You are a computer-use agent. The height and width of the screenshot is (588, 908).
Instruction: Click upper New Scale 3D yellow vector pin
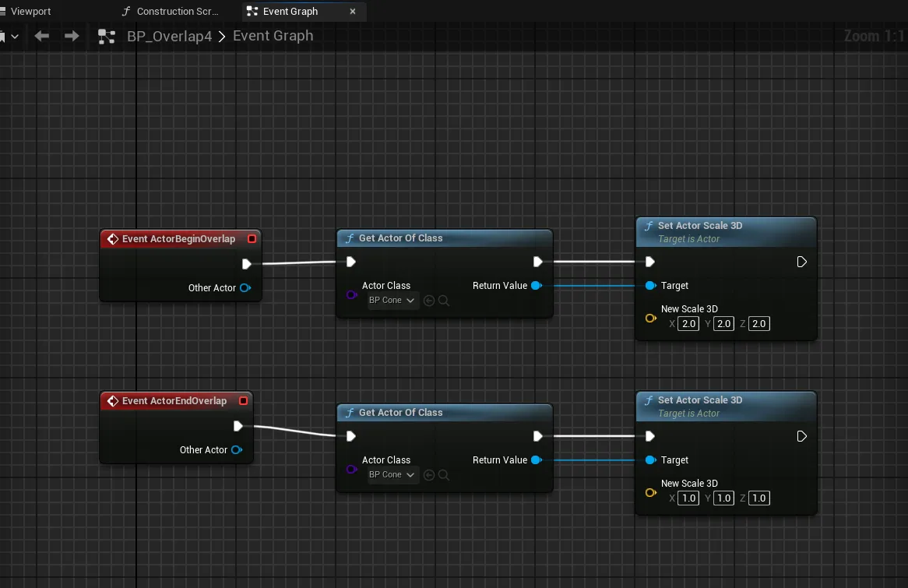pyautogui.click(x=651, y=318)
